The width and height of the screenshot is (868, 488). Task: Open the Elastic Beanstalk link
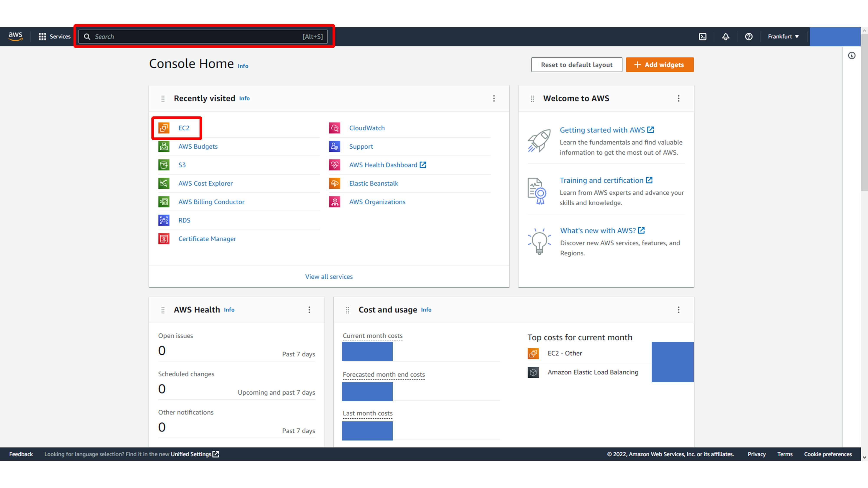coord(374,183)
